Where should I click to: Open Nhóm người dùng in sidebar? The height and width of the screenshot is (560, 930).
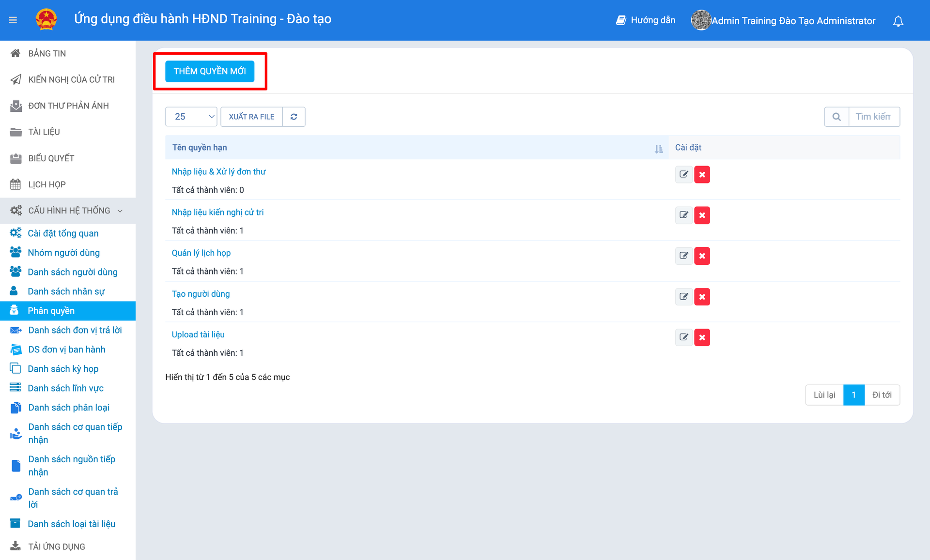pyautogui.click(x=63, y=253)
